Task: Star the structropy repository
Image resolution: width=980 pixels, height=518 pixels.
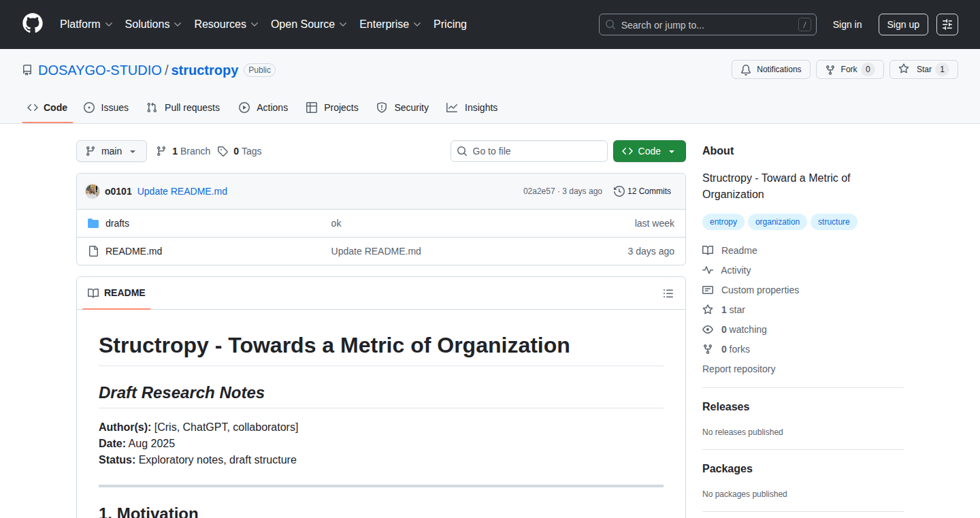Action: click(924, 69)
